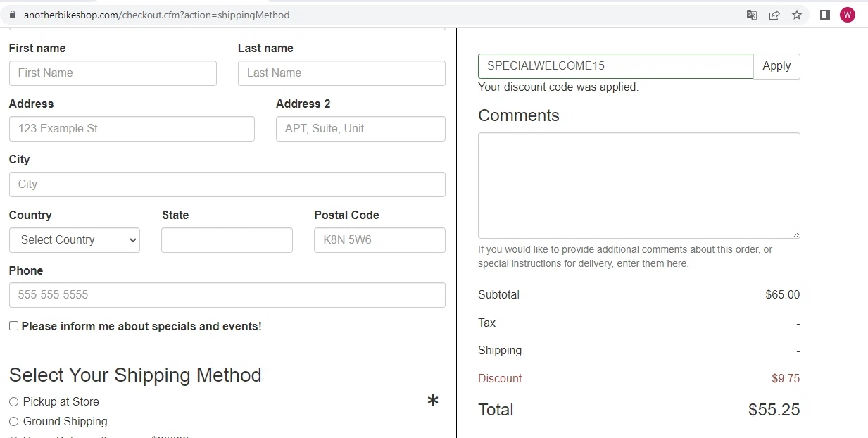Image resolution: width=868 pixels, height=438 pixels.
Task: Click the 'Shipping' label in order summary
Action: click(x=500, y=350)
